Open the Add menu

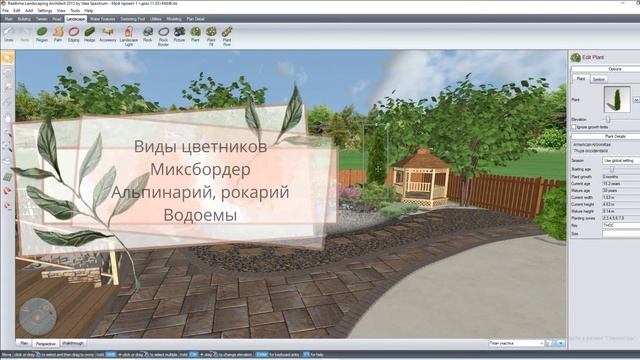(29, 11)
